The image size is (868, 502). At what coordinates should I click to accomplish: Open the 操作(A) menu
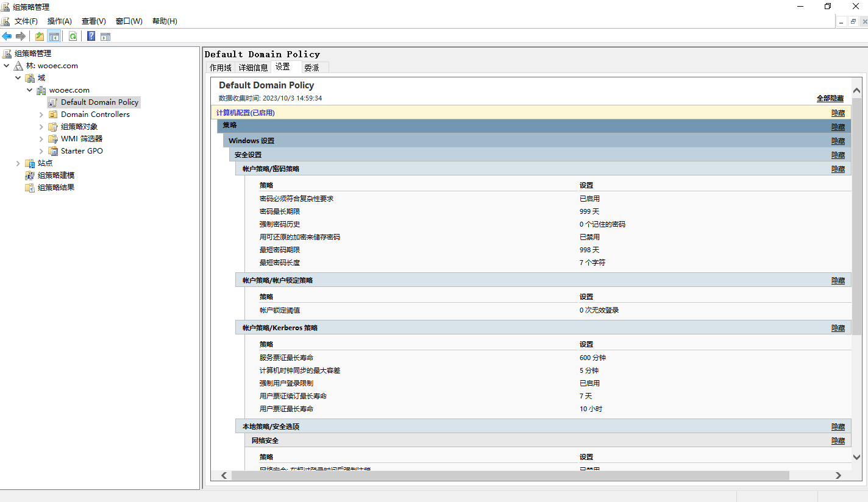pos(60,21)
